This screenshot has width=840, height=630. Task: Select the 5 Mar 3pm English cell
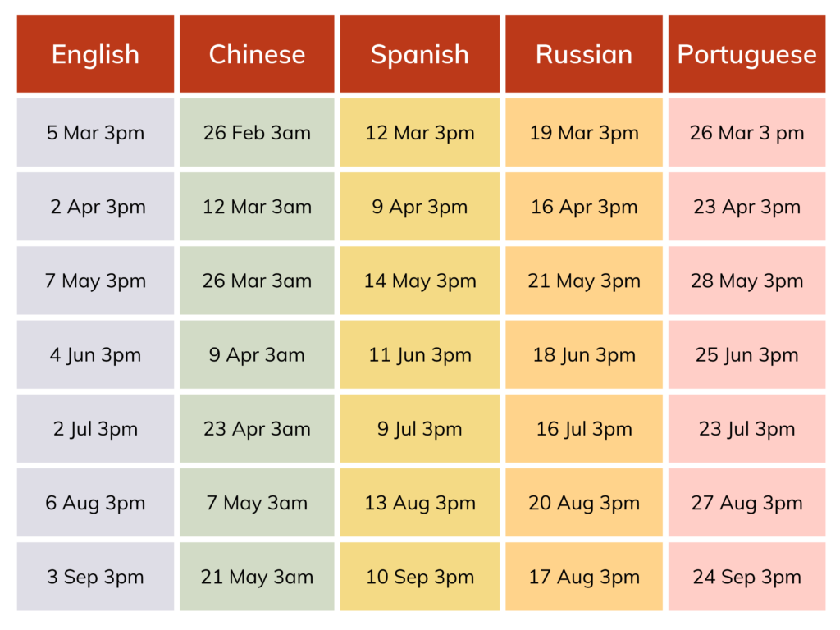pos(95,133)
